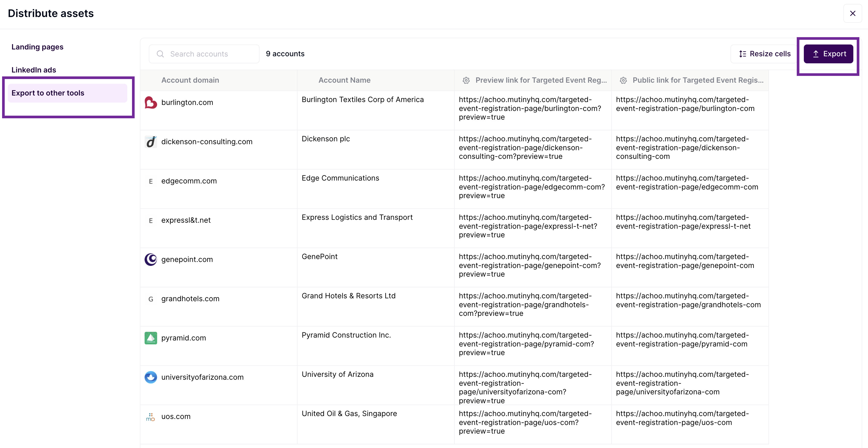Click the Account domain column header
868x448 pixels.
tap(190, 80)
